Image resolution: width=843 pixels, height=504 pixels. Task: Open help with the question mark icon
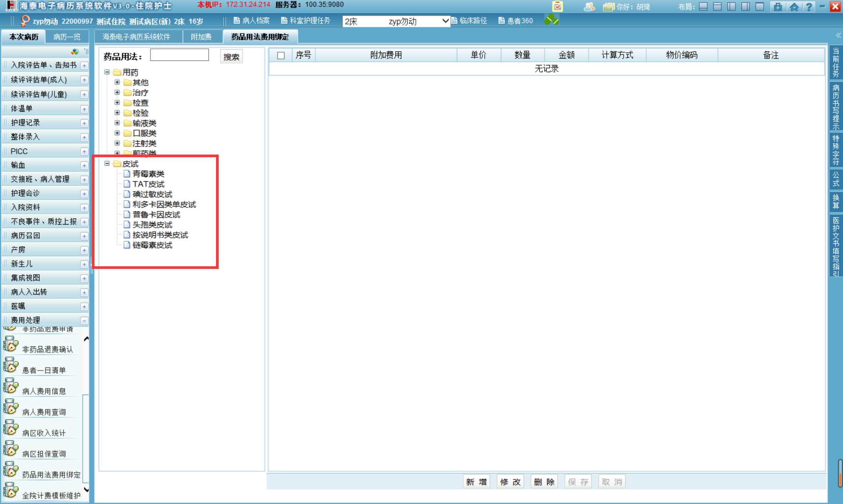808,6
